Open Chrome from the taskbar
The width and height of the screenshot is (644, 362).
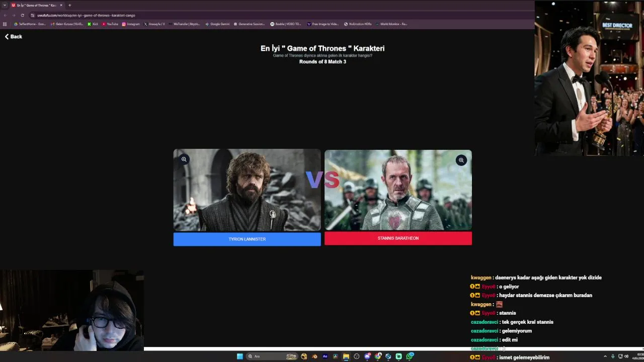click(378, 356)
